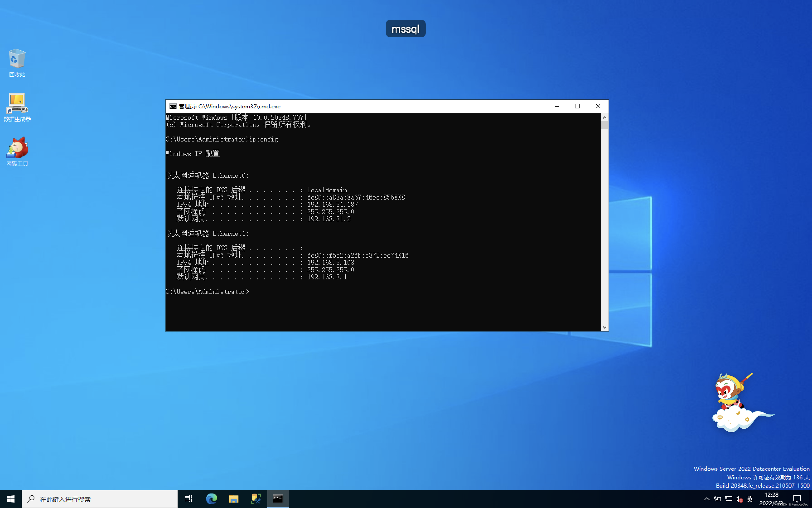This screenshot has width=812, height=508.
Task: Click the IPv6 address fe80::f5e2:a2fb:e872:ee74%16
Action: point(358,256)
